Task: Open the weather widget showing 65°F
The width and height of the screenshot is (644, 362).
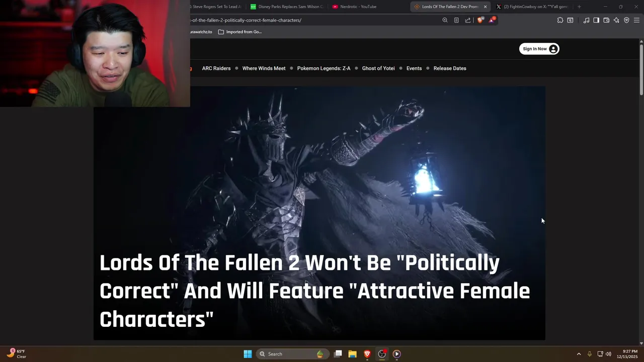Action: (x=17, y=354)
